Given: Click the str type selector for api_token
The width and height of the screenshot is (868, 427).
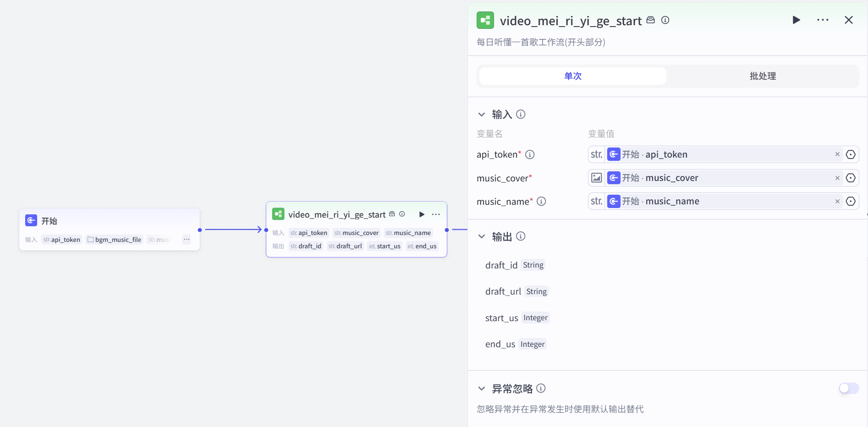Looking at the screenshot, I should point(596,154).
